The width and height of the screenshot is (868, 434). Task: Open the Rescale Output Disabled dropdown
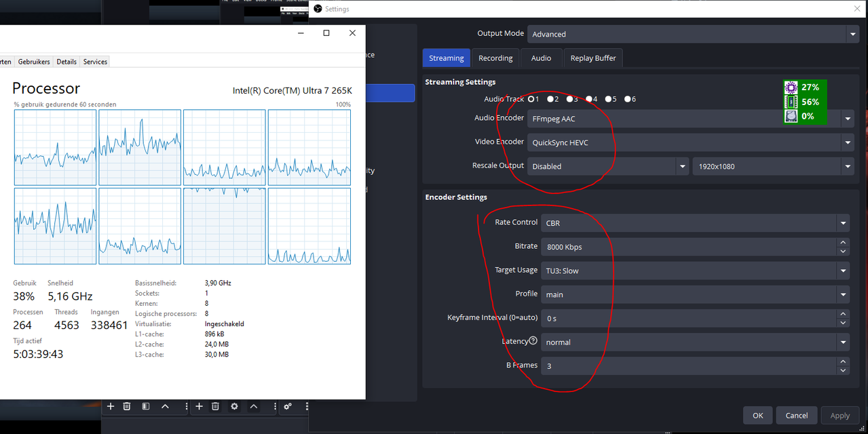tap(608, 166)
